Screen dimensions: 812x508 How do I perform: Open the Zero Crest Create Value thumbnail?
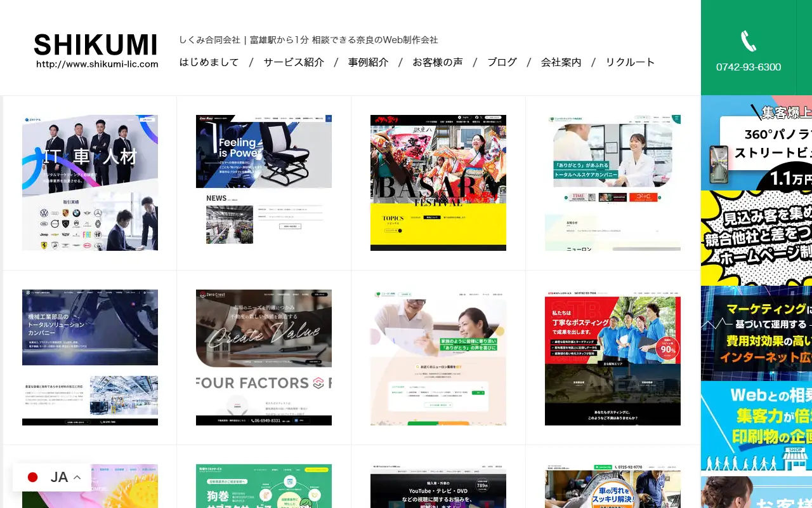click(264, 358)
